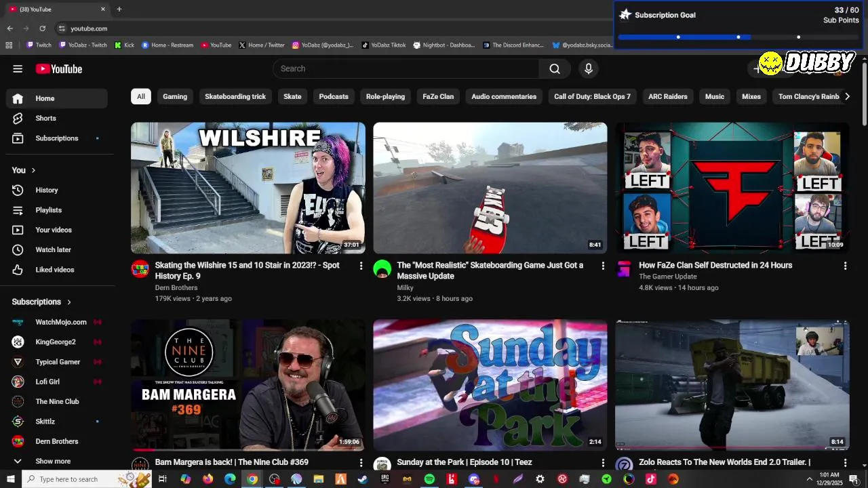The height and width of the screenshot is (488, 868).
Task: Click the YouTube search text field
Action: tap(406, 68)
